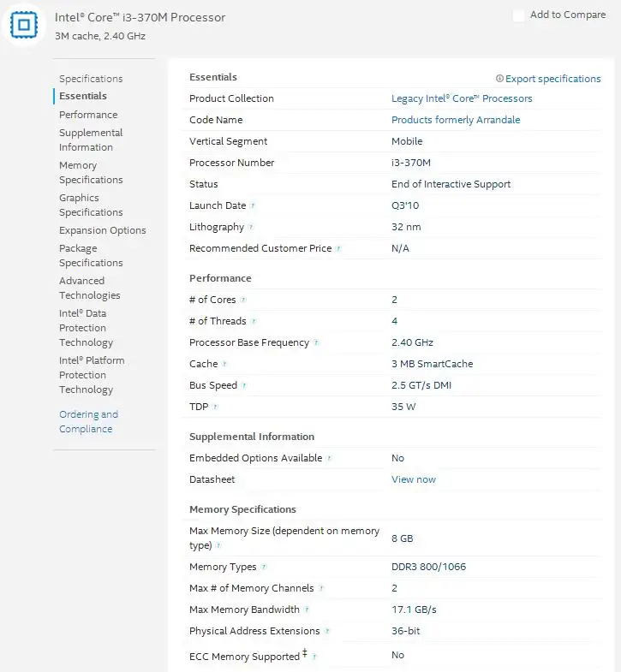Click the Memory Specifications heading in main panel
Image resolution: width=621 pixels, height=672 pixels.
click(242, 509)
